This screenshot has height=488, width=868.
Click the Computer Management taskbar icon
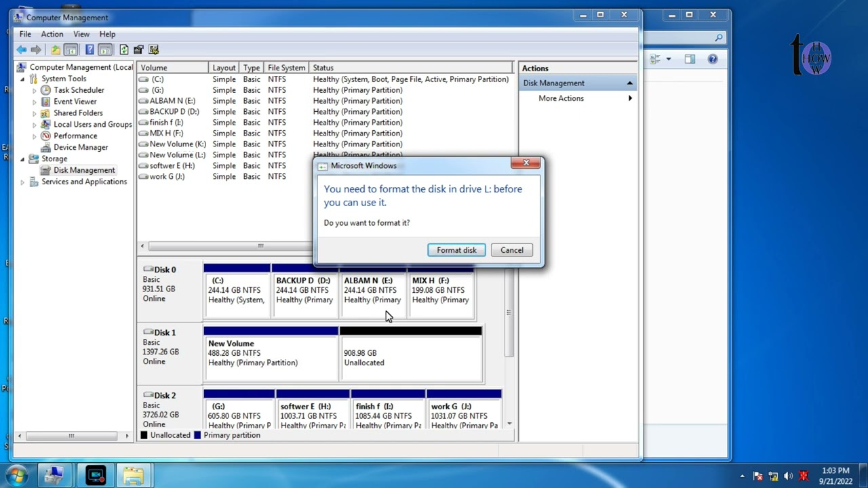pos(54,475)
